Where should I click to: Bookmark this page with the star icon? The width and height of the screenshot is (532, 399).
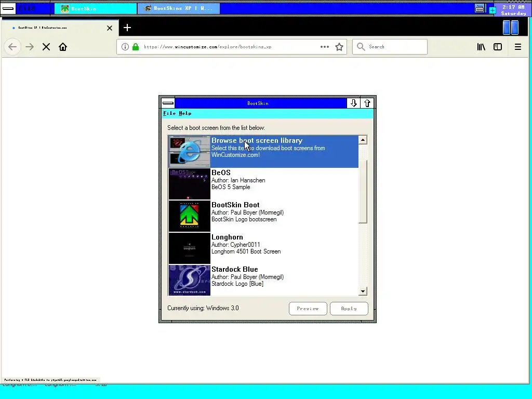[x=339, y=47]
